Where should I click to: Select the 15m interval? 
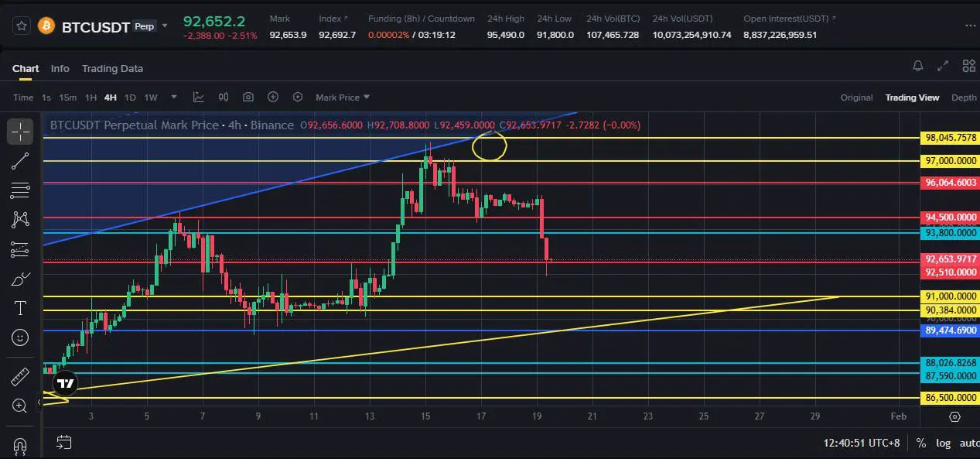(68, 98)
